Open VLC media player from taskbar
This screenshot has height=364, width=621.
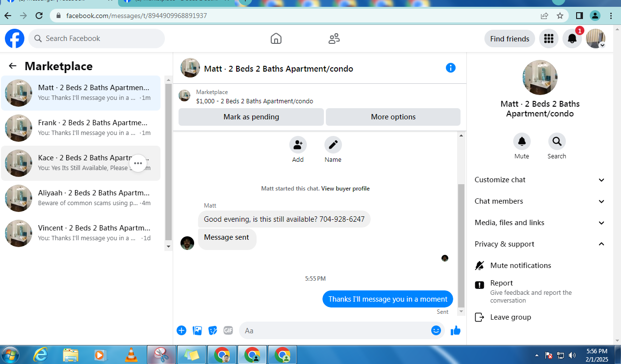pyautogui.click(x=131, y=355)
